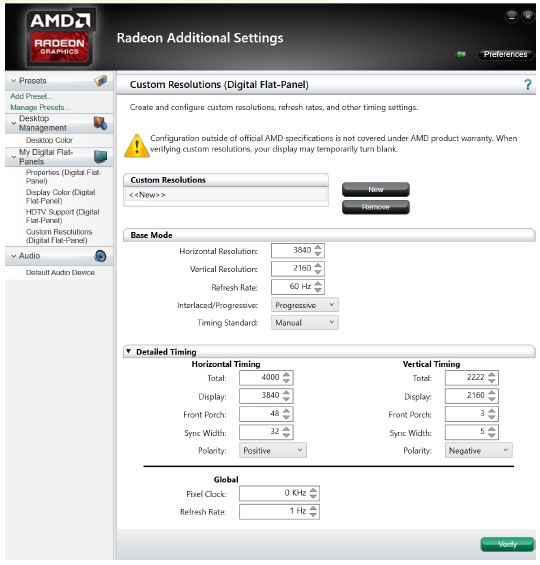The image size is (540, 565).
Task: Click the New button
Action: (376, 189)
